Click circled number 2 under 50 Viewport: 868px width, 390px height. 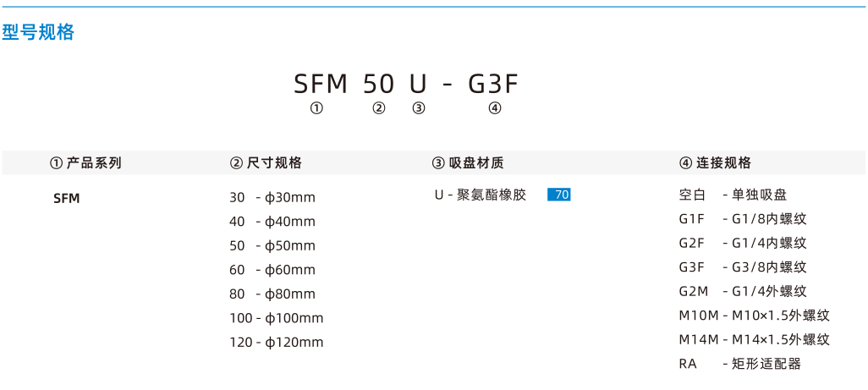point(379,108)
